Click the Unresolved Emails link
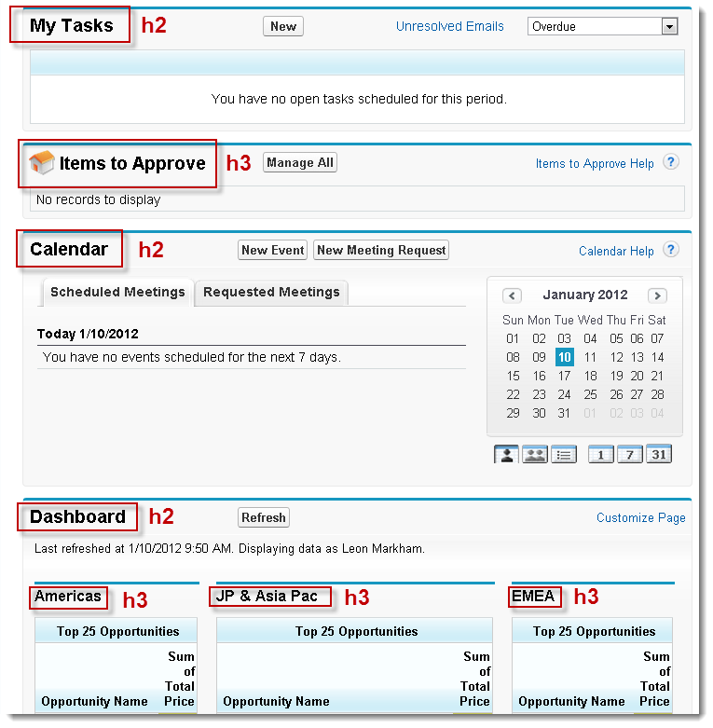Image resolution: width=713 pixels, height=728 pixels. [x=450, y=26]
